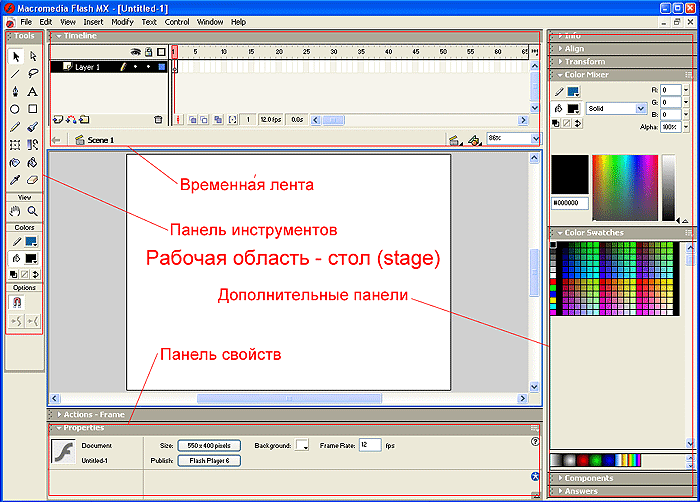Viewport: 700px width, 502px height.
Task: Expand the Components panel
Action: coord(560,478)
